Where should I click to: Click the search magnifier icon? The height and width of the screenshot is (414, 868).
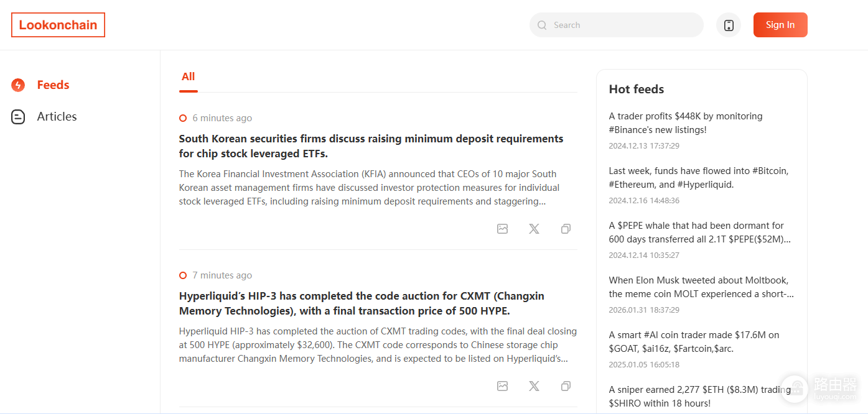point(542,25)
